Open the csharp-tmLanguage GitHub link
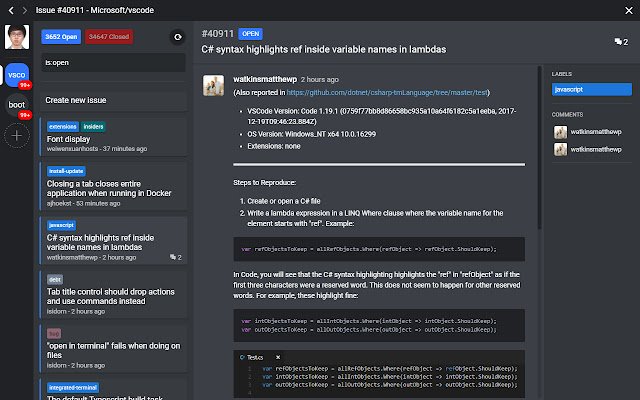This screenshot has width=640, height=400. (x=387, y=93)
